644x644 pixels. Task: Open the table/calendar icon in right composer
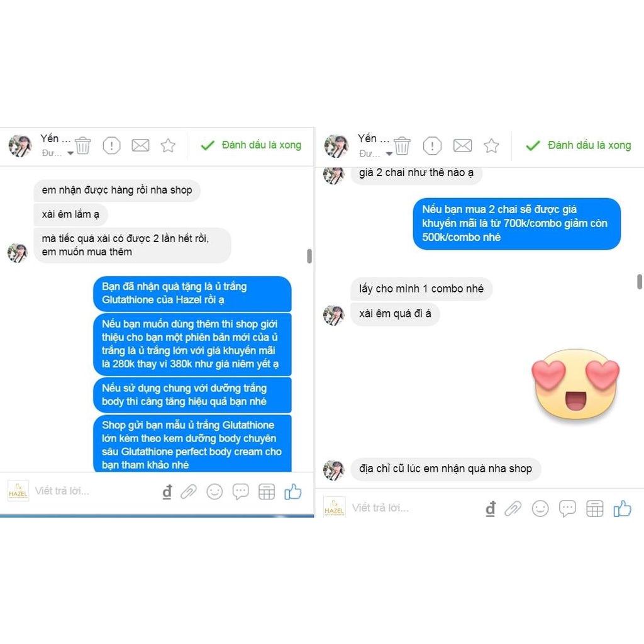[x=594, y=509]
